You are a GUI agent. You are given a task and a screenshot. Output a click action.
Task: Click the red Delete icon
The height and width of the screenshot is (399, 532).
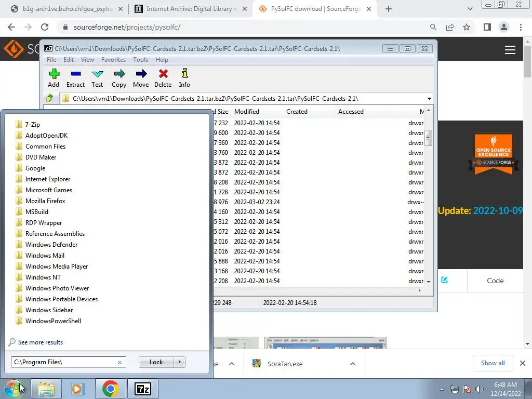click(x=163, y=78)
